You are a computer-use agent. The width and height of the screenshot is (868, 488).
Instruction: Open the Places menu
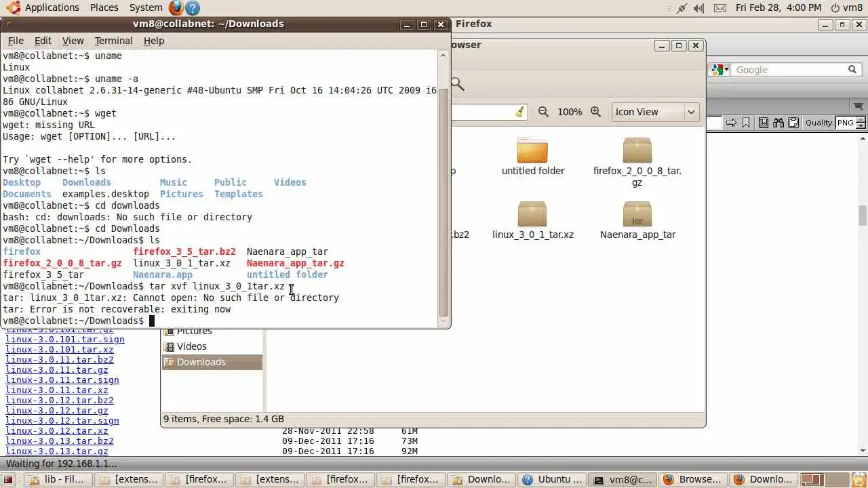(104, 7)
